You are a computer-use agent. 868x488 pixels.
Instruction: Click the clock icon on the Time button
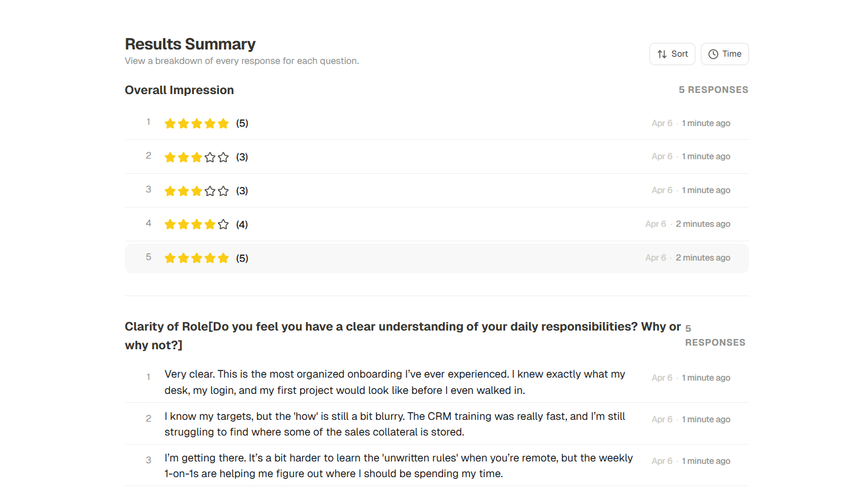[713, 54]
